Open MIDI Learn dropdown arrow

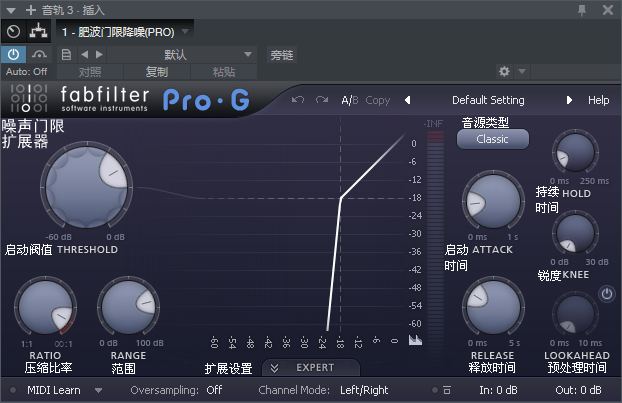pyautogui.click(x=98, y=391)
